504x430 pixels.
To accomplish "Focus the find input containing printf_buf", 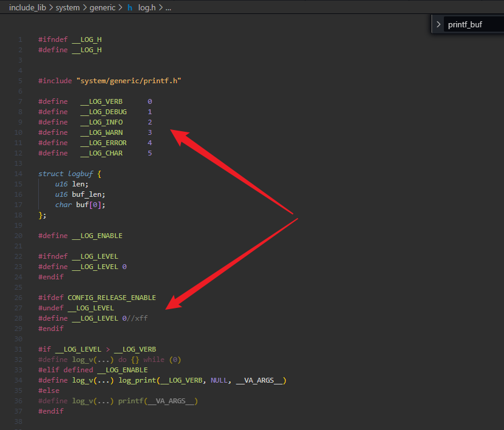I will pyautogui.click(x=475, y=24).
